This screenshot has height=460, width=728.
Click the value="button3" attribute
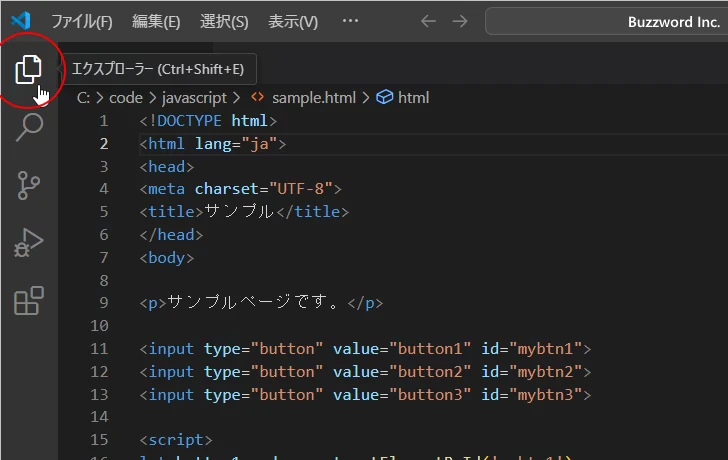point(402,394)
